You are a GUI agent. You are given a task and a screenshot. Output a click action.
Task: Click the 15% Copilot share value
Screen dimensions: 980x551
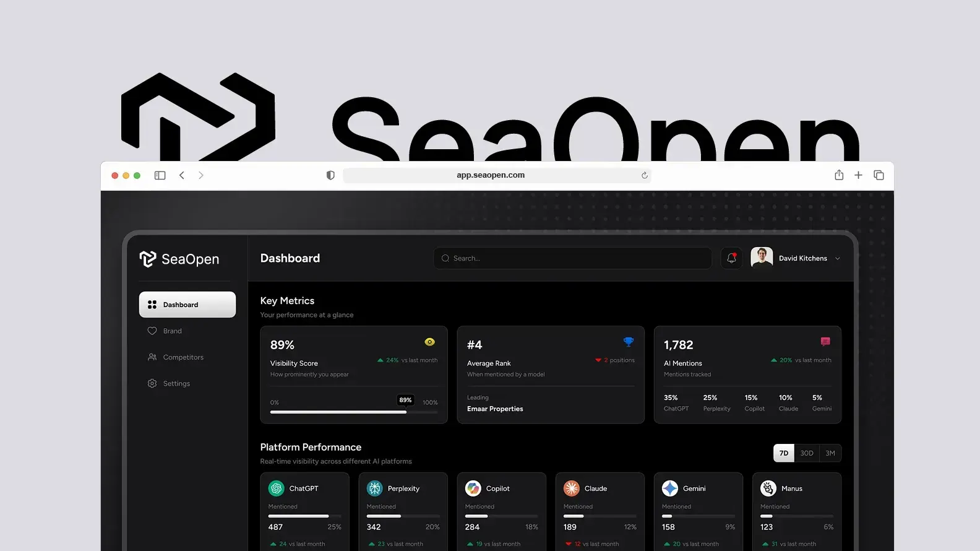(x=751, y=397)
